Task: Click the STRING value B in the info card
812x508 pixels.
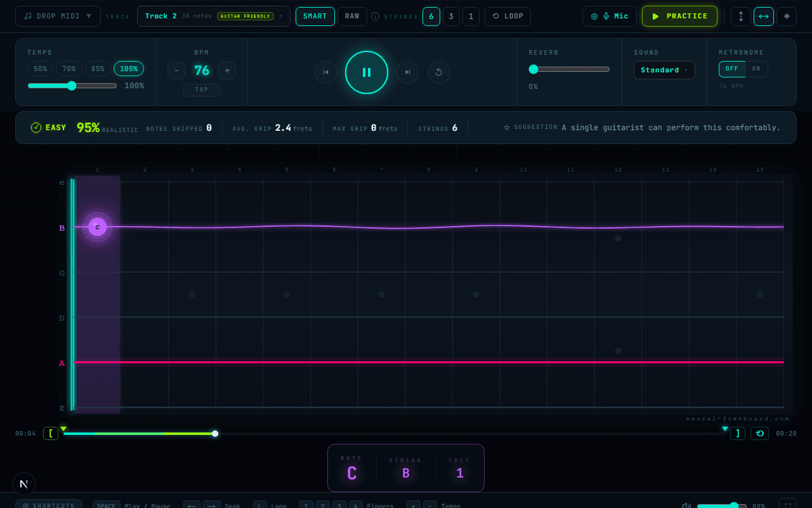Action: (x=406, y=473)
